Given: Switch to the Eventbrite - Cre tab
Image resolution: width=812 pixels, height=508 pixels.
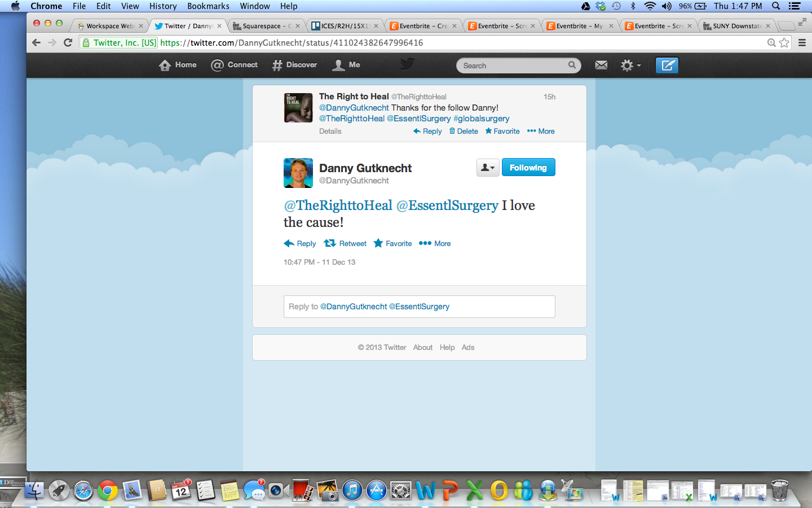Looking at the screenshot, I should [x=423, y=26].
